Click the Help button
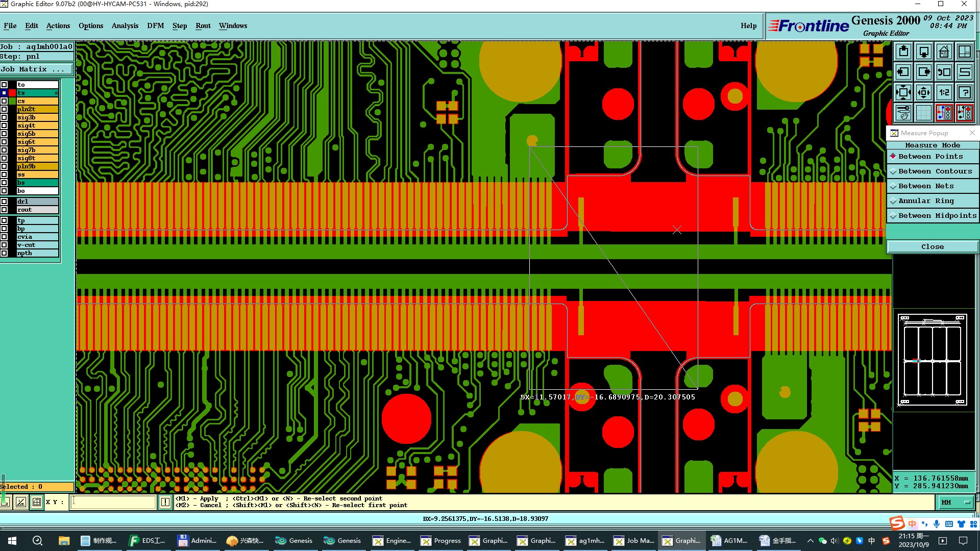980x551 pixels. click(x=748, y=26)
